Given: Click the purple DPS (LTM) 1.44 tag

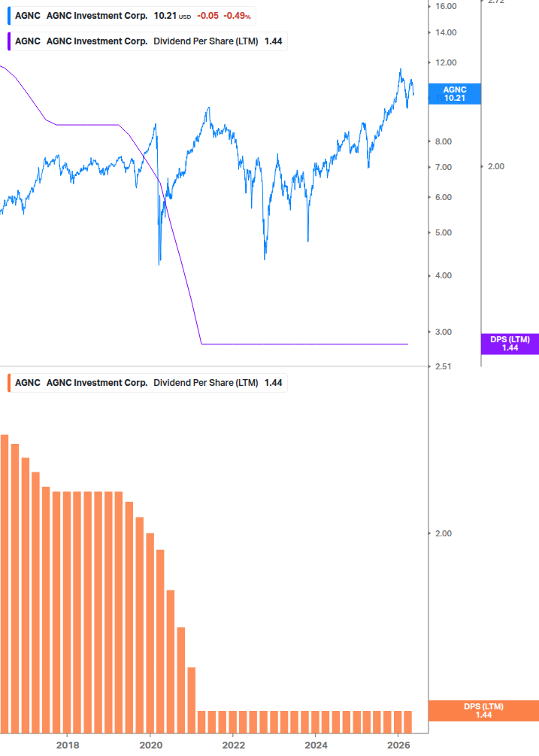Looking at the screenshot, I should (510, 344).
